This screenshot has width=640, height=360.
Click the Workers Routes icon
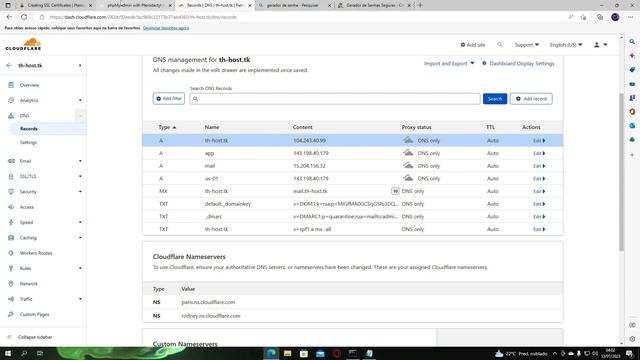[x=11, y=253]
